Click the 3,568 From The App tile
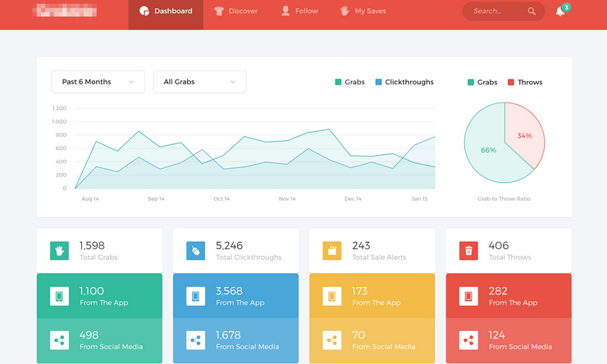 tap(235, 296)
